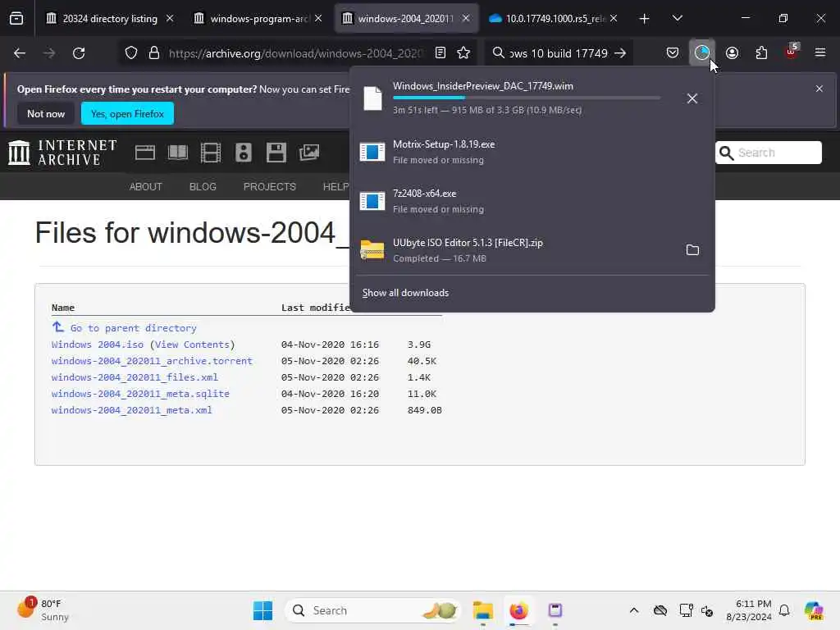840x630 pixels.
Task: Open Motrix-Setup-1.8.19.exe download entry
Action: (x=532, y=152)
